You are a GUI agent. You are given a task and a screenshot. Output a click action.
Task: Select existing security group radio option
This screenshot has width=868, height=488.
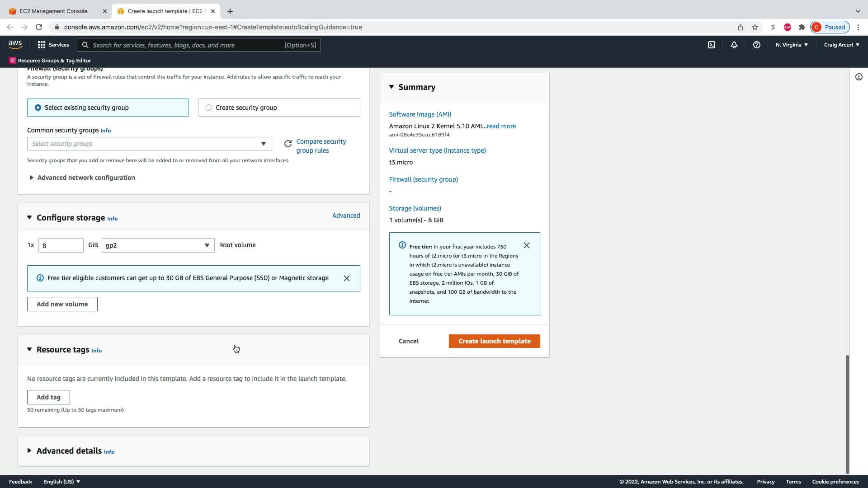click(38, 108)
